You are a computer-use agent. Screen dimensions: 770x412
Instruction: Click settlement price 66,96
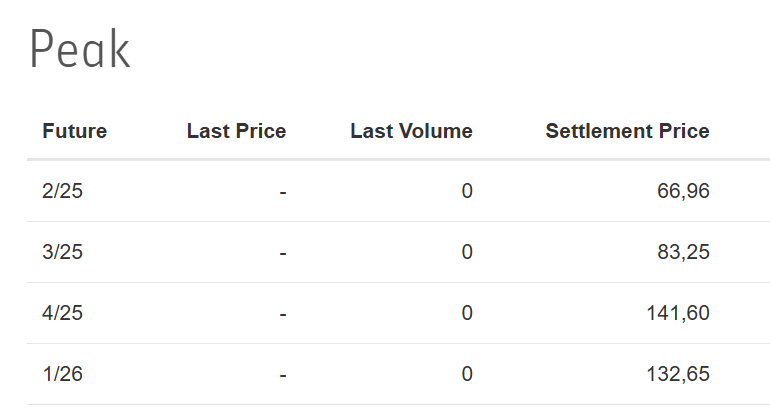click(x=683, y=191)
